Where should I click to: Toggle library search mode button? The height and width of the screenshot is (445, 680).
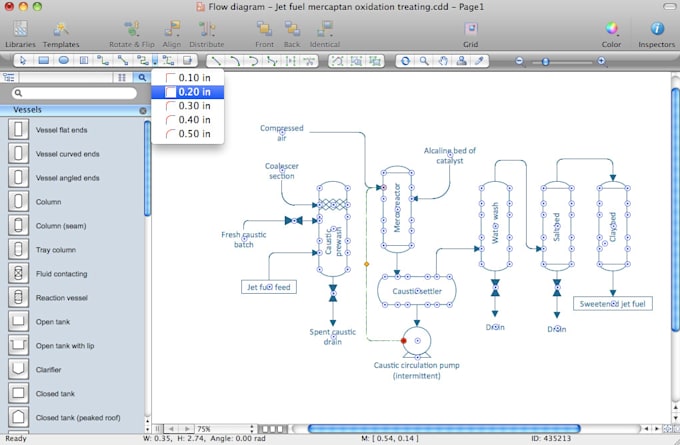pyautogui.click(x=142, y=78)
